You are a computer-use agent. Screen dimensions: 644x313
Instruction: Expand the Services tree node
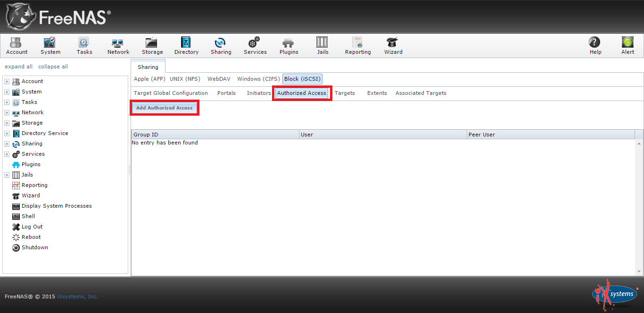pos(7,154)
